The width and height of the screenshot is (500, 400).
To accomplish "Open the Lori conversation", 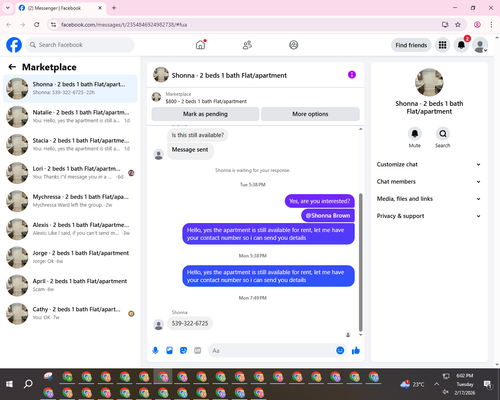I will (70, 173).
